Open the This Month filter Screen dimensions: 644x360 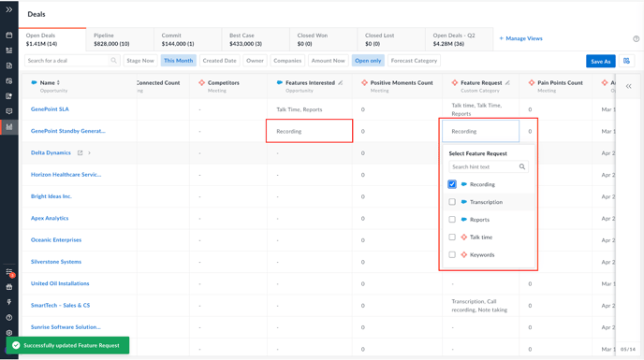point(178,61)
